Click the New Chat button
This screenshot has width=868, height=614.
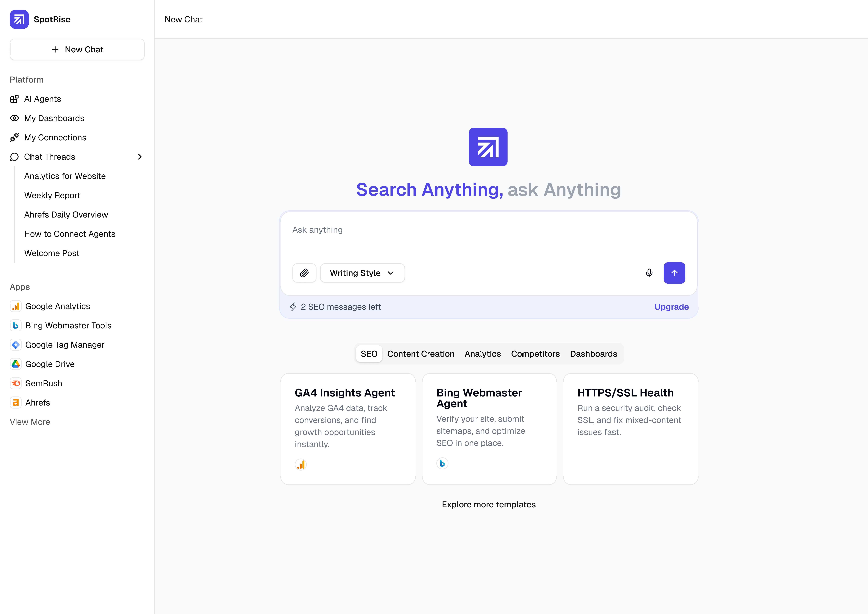pyautogui.click(x=77, y=50)
